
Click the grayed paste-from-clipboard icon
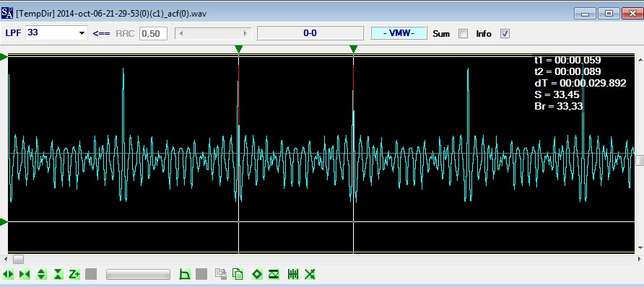pyautogui.click(x=221, y=274)
